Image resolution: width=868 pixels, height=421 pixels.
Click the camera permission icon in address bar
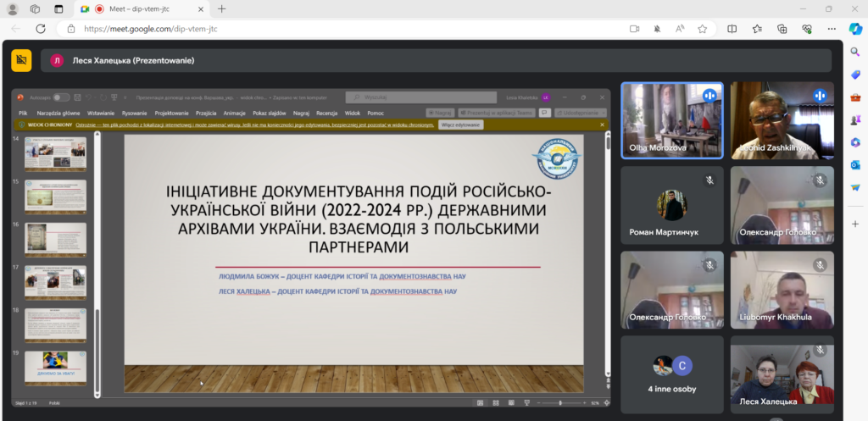click(x=634, y=29)
